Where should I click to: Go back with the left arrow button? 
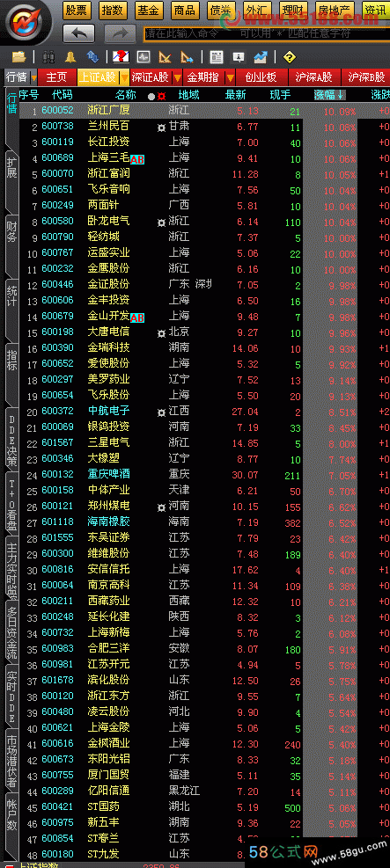click(x=79, y=33)
